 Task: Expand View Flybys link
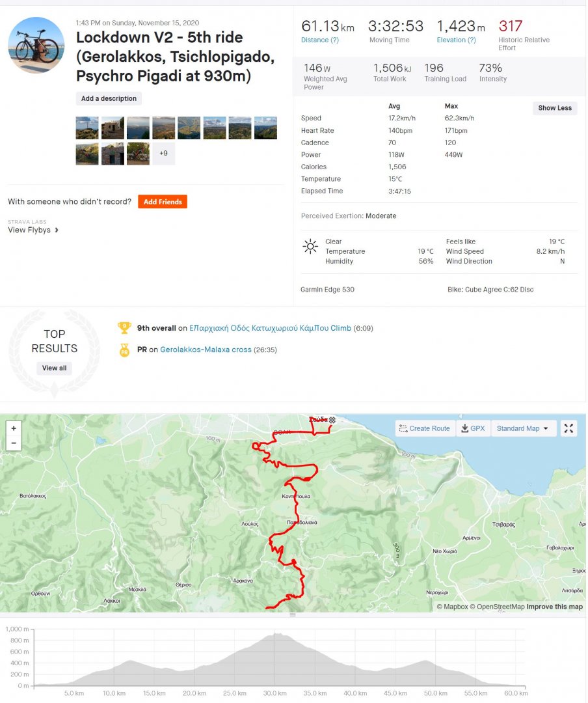(33, 230)
